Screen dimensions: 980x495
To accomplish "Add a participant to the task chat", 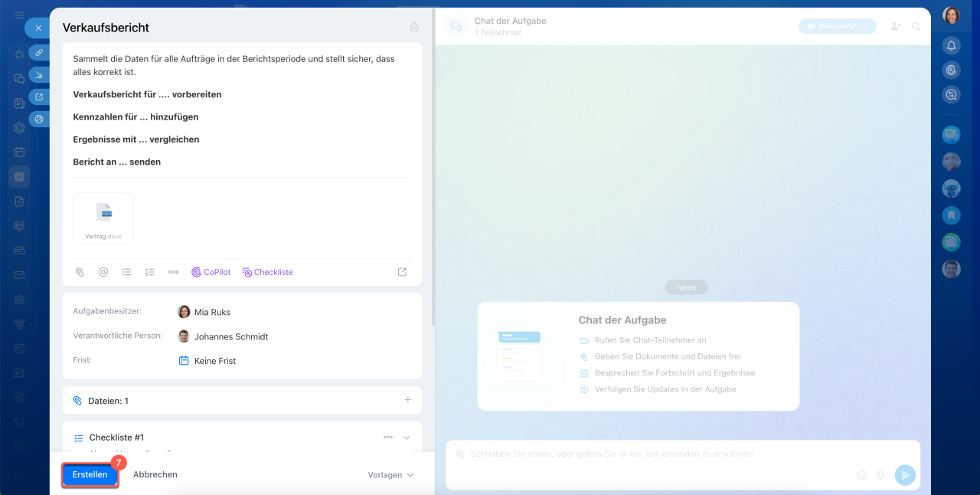I will point(896,26).
